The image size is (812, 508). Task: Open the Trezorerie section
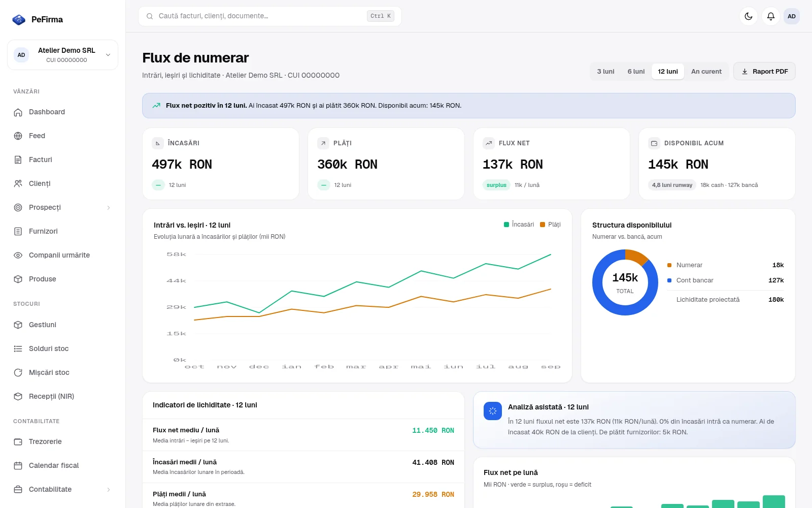(x=62, y=442)
